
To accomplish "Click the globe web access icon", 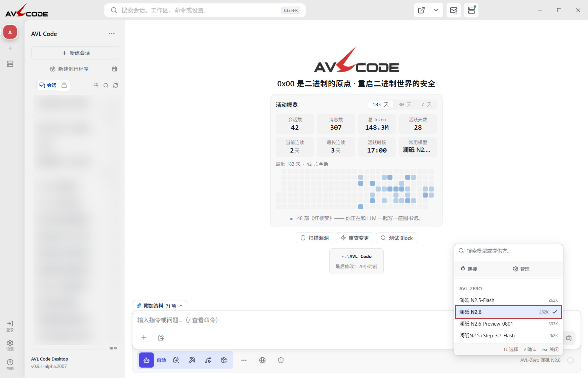I will coord(262,360).
